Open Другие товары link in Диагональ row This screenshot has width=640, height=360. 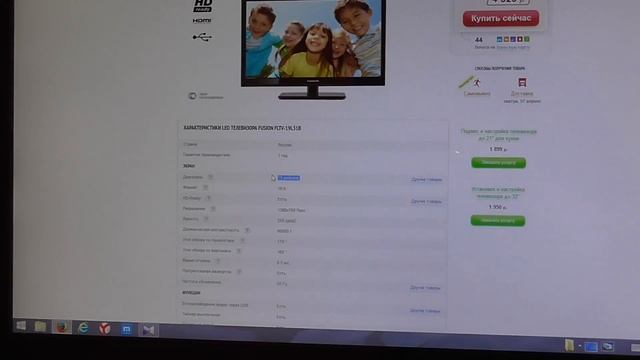[427, 180]
